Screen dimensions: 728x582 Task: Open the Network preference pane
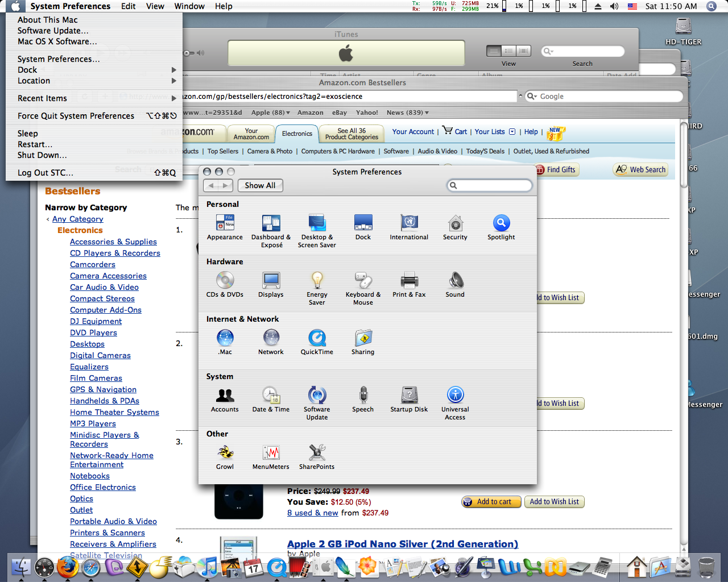271,342
